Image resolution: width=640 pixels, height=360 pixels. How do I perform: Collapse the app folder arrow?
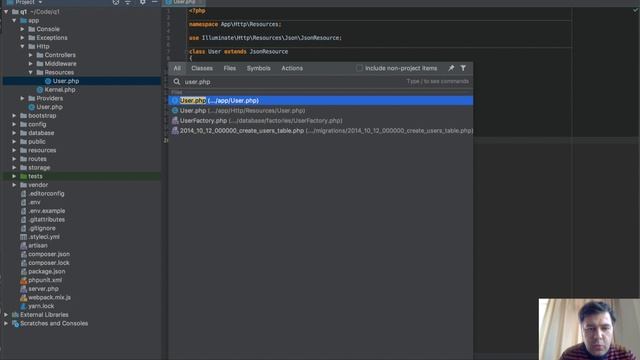coord(14,20)
